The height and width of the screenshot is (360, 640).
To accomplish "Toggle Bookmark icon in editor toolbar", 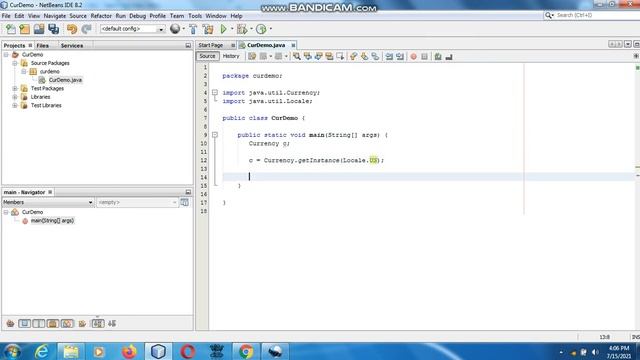I will click(375, 56).
